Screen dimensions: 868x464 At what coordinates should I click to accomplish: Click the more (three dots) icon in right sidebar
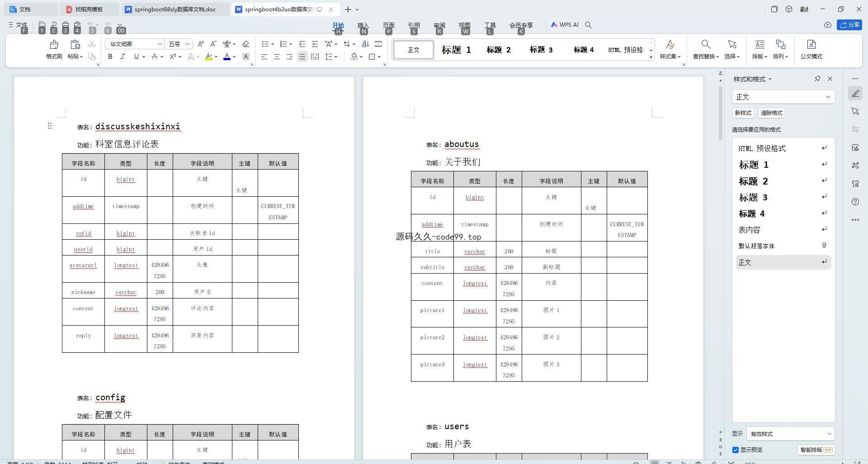(x=855, y=220)
